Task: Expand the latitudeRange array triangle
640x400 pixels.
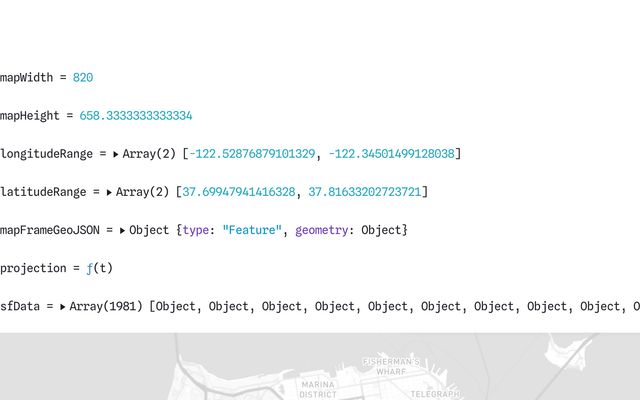Action: pos(109,192)
